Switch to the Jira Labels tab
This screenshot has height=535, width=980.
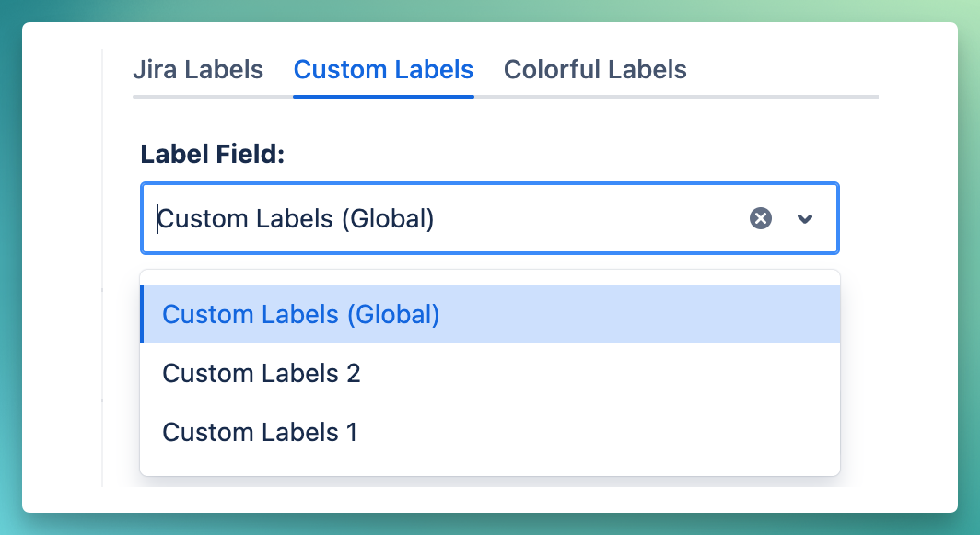(x=198, y=69)
